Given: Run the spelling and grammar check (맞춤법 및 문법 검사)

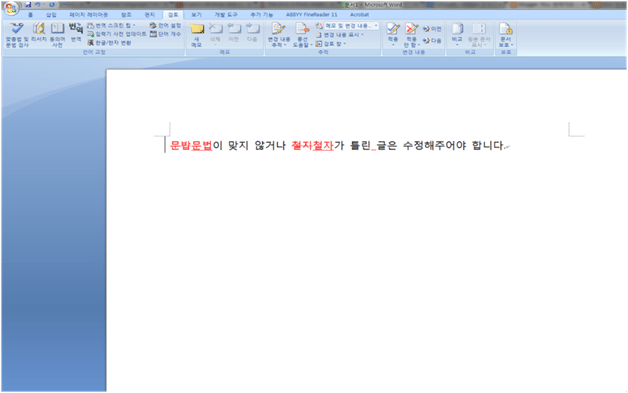Looking at the screenshot, I should pos(17,35).
